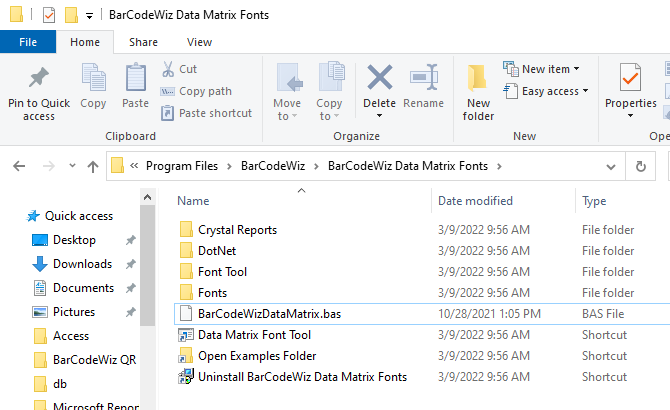The height and width of the screenshot is (410, 670).
Task: Switch to the Home ribbon tab
Action: pos(85,42)
